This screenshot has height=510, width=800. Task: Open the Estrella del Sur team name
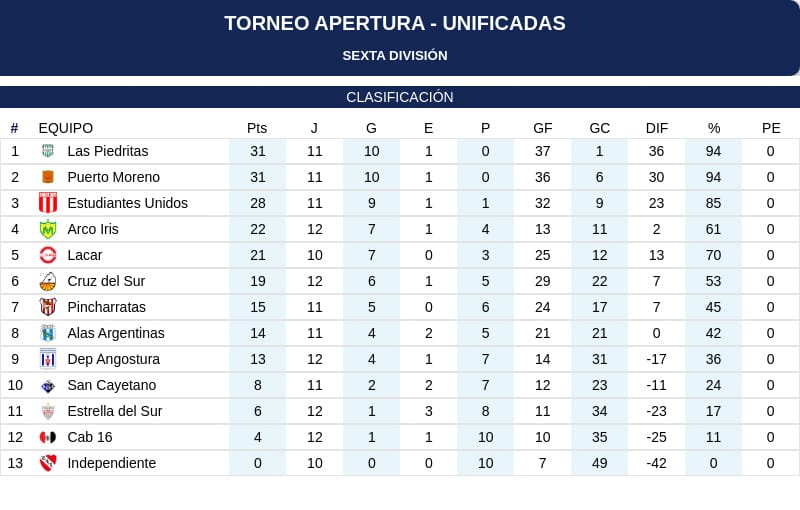pos(115,411)
